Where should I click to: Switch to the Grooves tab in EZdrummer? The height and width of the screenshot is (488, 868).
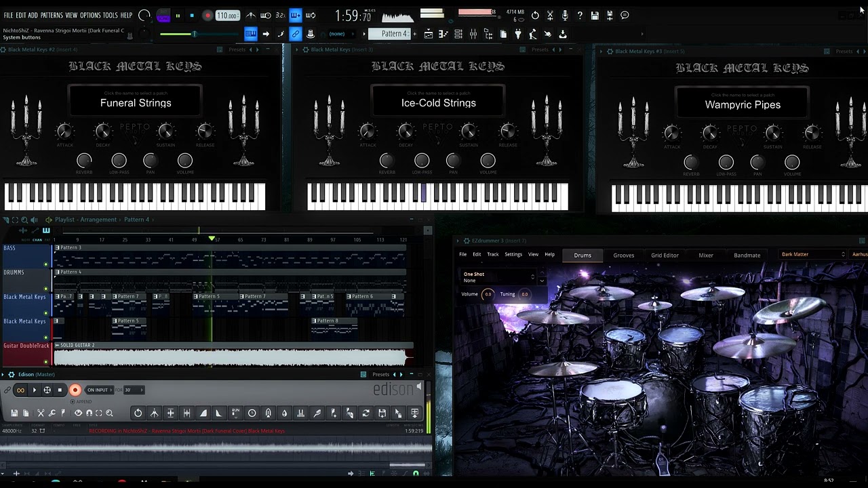point(624,256)
